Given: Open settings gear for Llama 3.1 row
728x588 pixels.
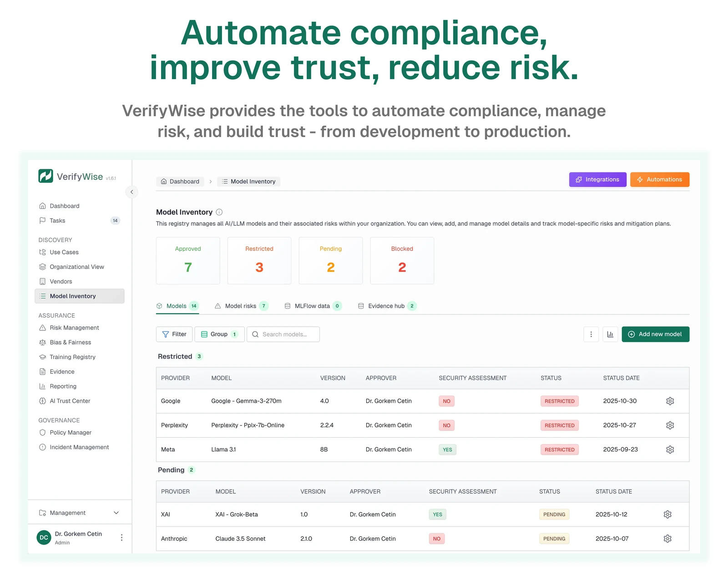Looking at the screenshot, I should (670, 450).
